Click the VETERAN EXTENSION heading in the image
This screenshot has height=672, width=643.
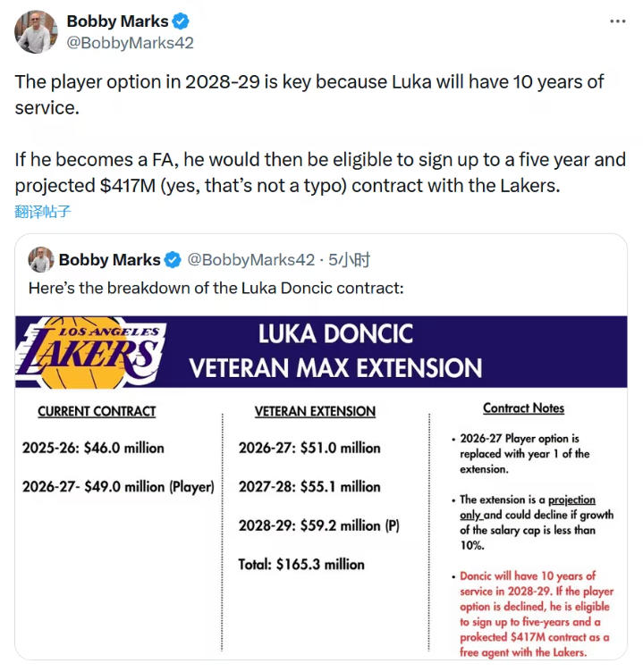(315, 411)
